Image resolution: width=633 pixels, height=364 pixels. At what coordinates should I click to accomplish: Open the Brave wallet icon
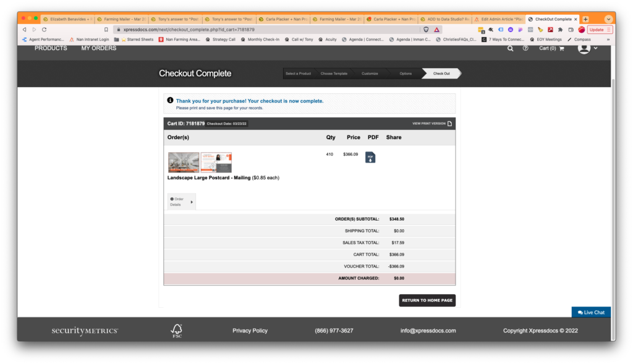coord(571,30)
